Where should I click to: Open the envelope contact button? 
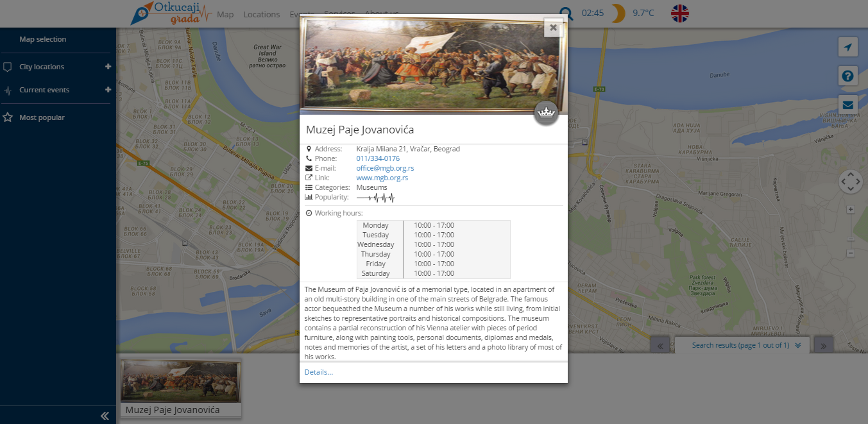click(x=848, y=105)
